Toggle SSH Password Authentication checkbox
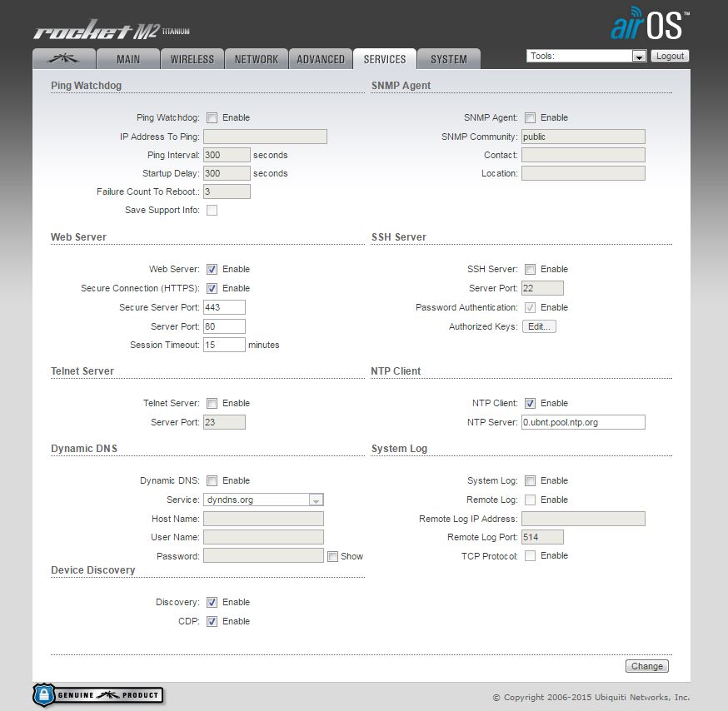728x711 pixels. [530, 307]
